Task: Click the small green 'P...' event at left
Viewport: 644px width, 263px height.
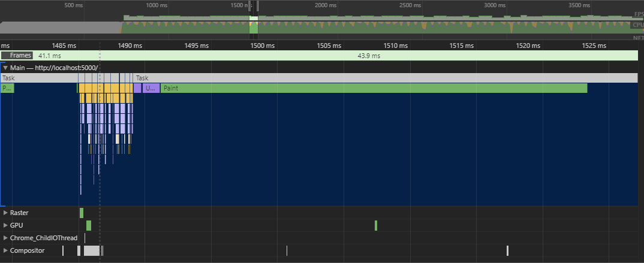Action: 7,88
